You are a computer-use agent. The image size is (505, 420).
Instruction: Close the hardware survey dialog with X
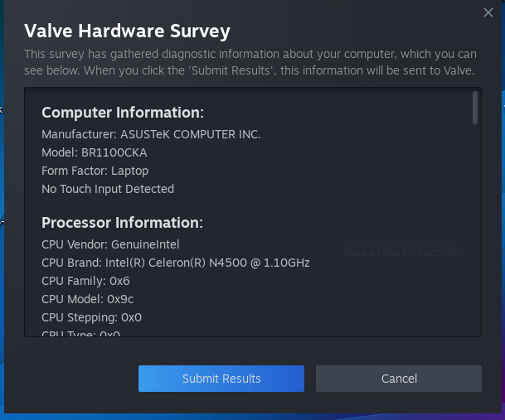click(x=488, y=12)
